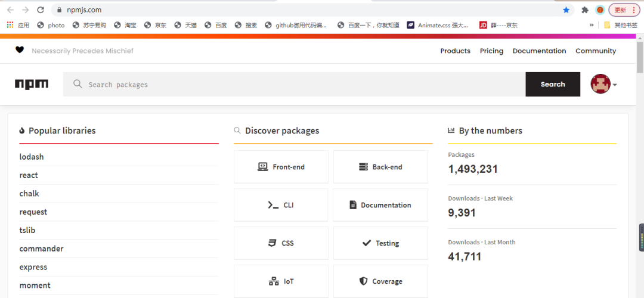Click the page vertical scrollbar thumb

640,57
